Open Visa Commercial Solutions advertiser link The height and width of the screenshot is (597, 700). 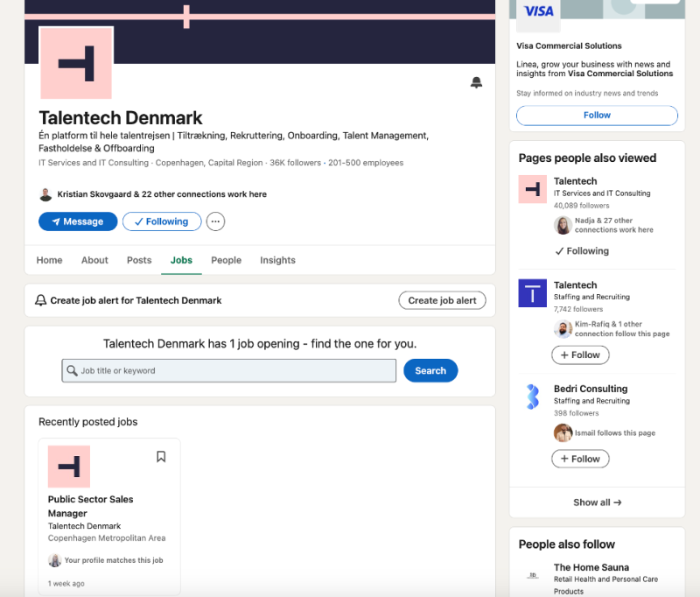pyautogui.click(x=569, y=46)
